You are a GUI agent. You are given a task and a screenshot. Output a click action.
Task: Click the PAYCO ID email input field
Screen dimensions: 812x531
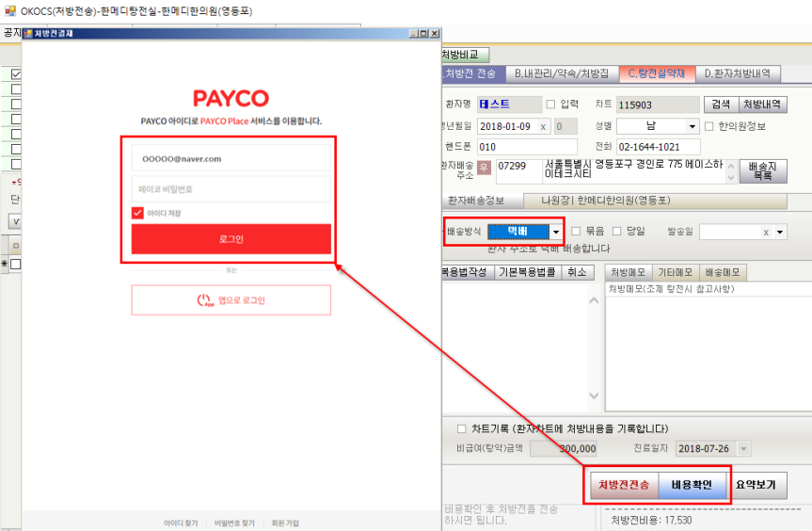point(231,158)
